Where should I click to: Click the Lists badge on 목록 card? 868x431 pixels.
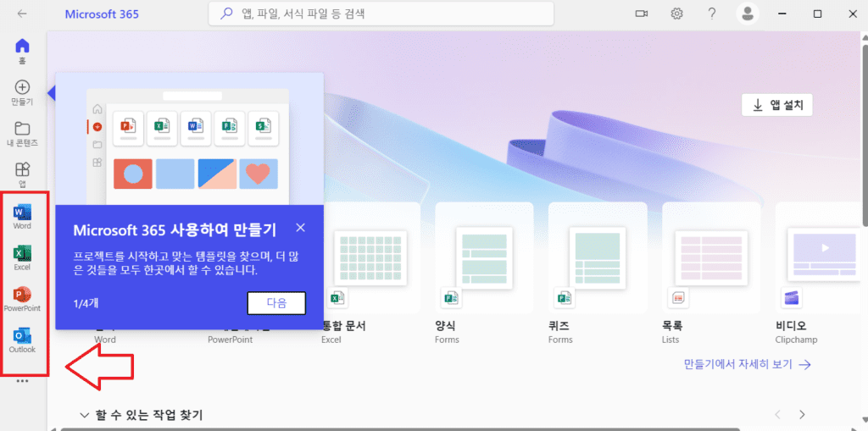pyautogui.click(x=678, y=298)
